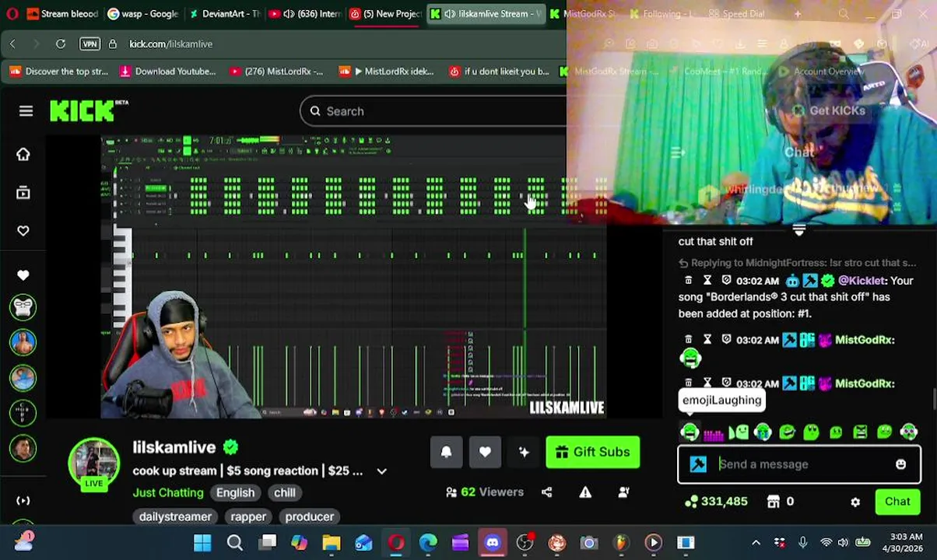Screen dimensions: 937x560
Task: Open Discord from the taskbar
Action: [493, 542]
